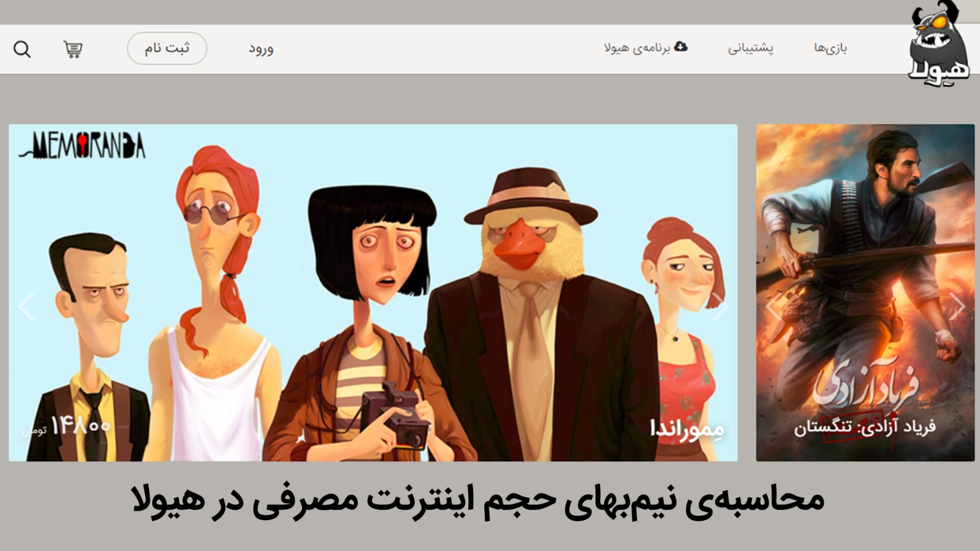Open the بازی‌ها games menu item
The height and width of the screenshot is (551, 980).
click(830, 48)
